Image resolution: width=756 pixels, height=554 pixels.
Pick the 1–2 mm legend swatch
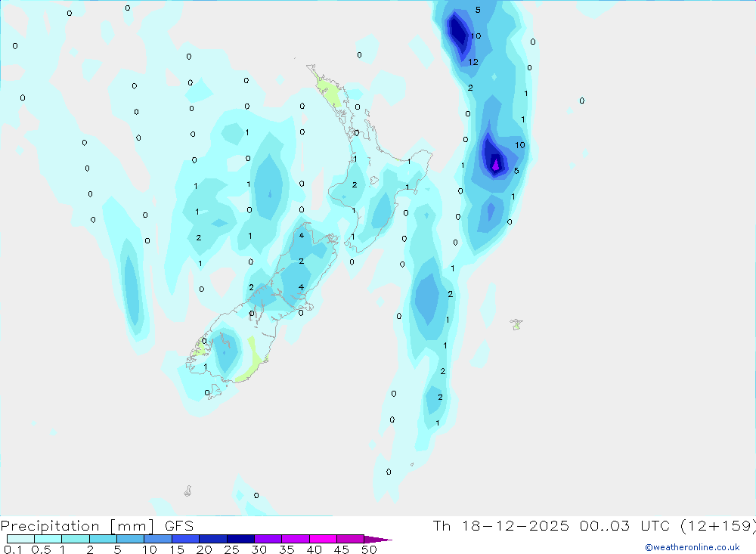tap(76, 539)
